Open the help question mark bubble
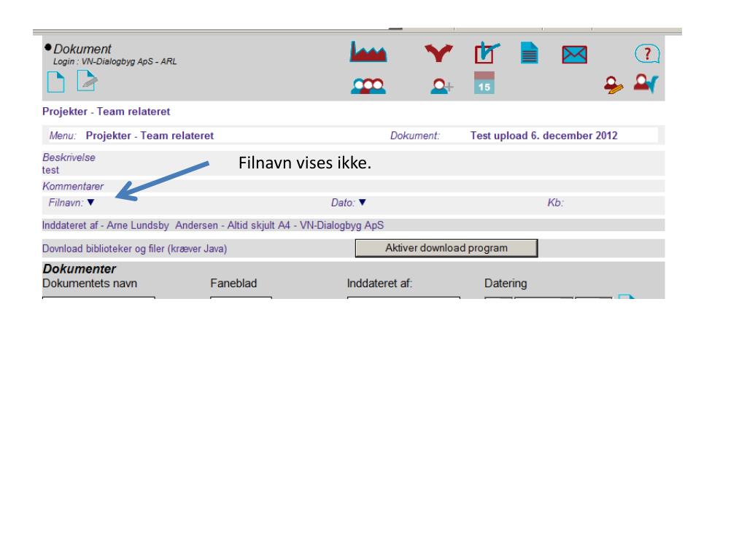 [x=647, y=53]
